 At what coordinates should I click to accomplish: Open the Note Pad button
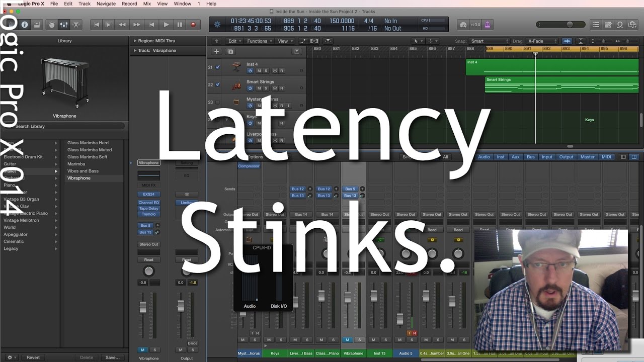609,24
